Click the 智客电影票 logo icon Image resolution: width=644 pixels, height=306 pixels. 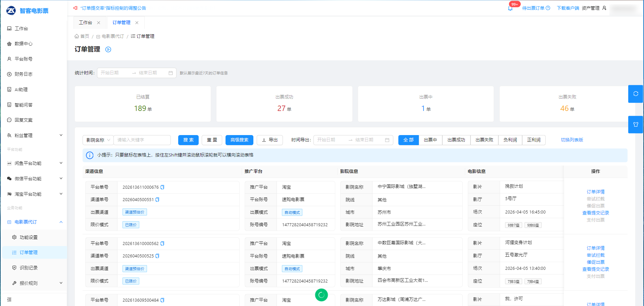pyautogui.click(x=11, y=11)
